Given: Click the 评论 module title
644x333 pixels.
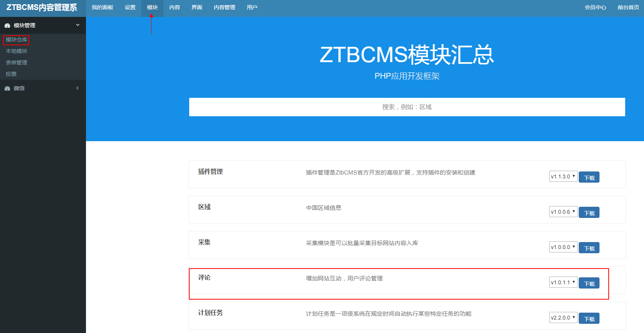Looking at the screenshot, I should pos(204,278).
